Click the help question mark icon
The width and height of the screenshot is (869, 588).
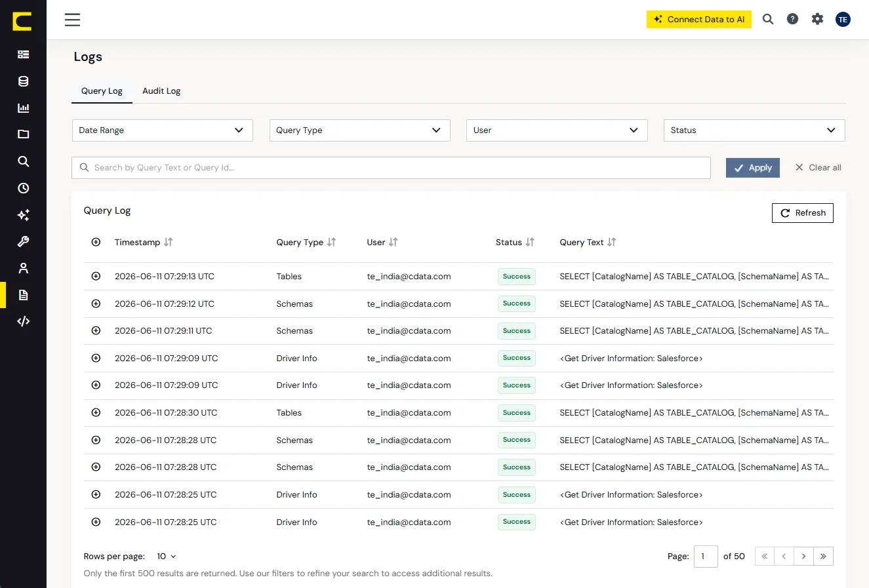[792, 19]
